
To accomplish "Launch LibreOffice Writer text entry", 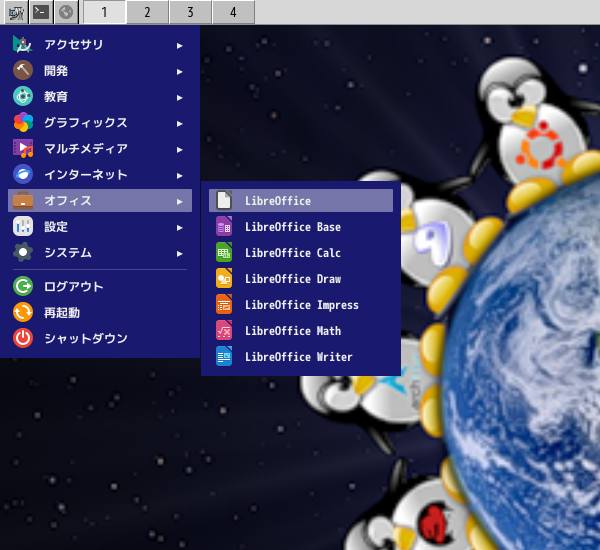I will [298, 357].
